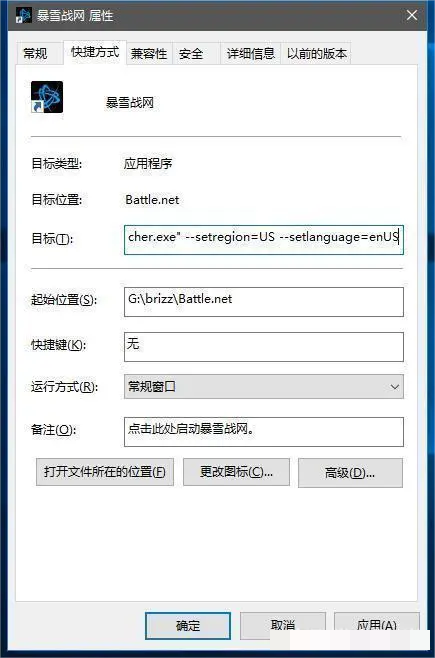Open 高级 advanced settings
This screenshot has width=435, height=658.
[350, 473]
